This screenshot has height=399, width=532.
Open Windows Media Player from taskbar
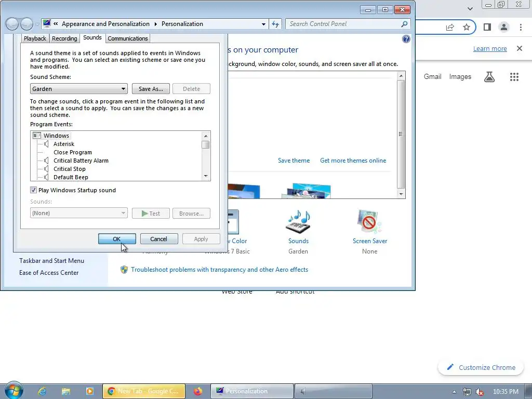(x=89, y=391)
